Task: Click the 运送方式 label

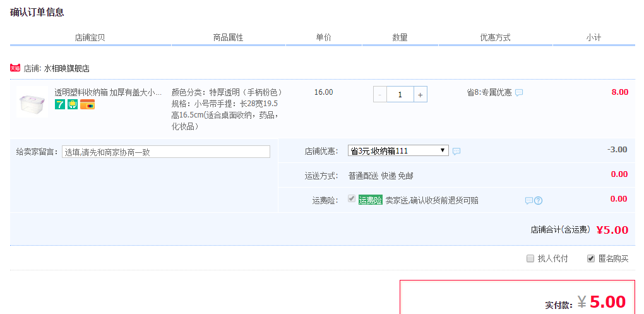Action: (x=321, y=176)
